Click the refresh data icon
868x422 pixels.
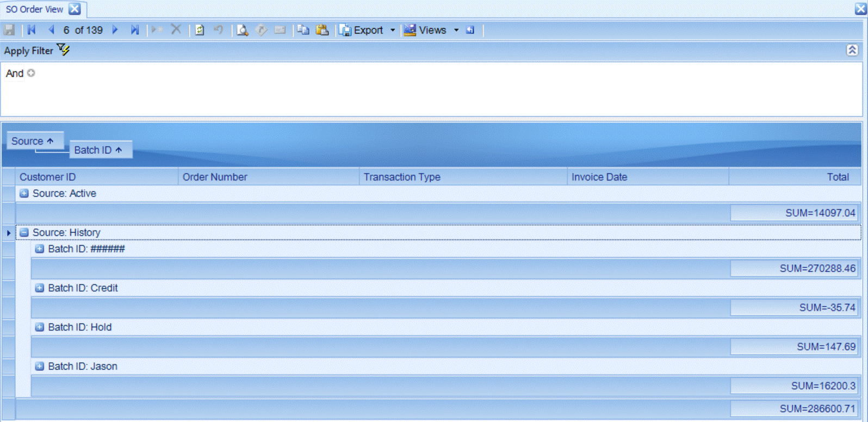pyautogui.click(x=200, y=30)
